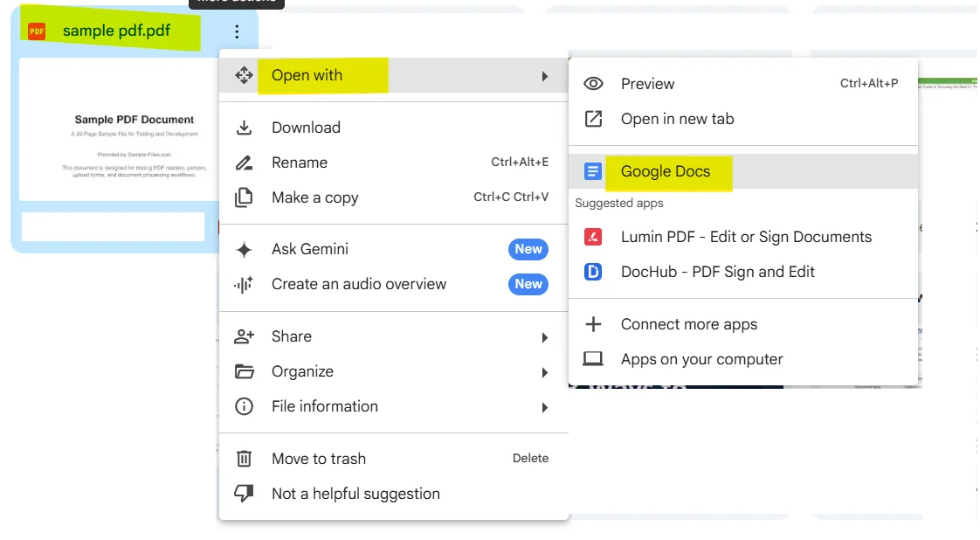Click the New badge beside Ask Gemini
The height and width of the screenshot is (540, 980).
(x=528, y=249)
